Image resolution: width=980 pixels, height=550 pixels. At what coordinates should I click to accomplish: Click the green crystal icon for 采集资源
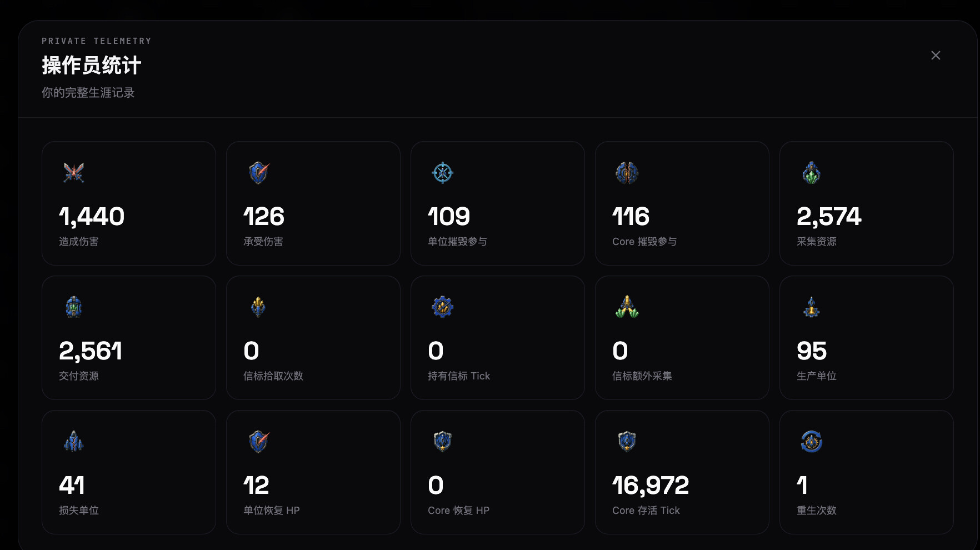pyautogui.click(x=811, y=173)
